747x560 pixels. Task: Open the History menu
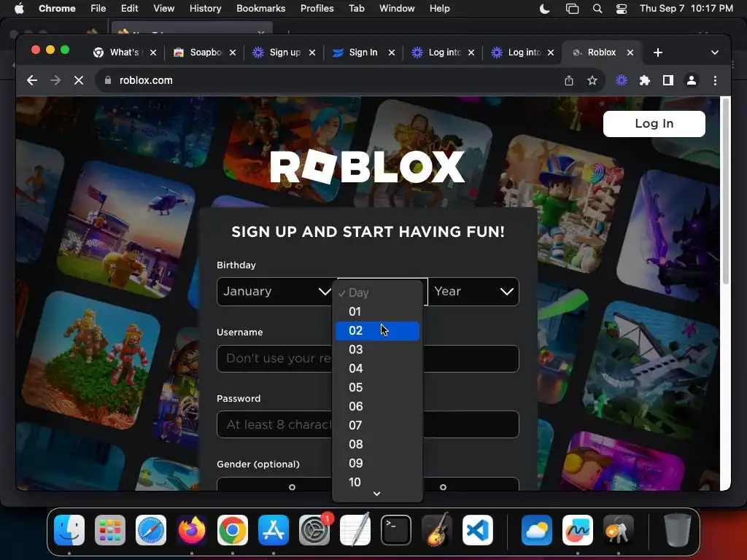(205, 8)
